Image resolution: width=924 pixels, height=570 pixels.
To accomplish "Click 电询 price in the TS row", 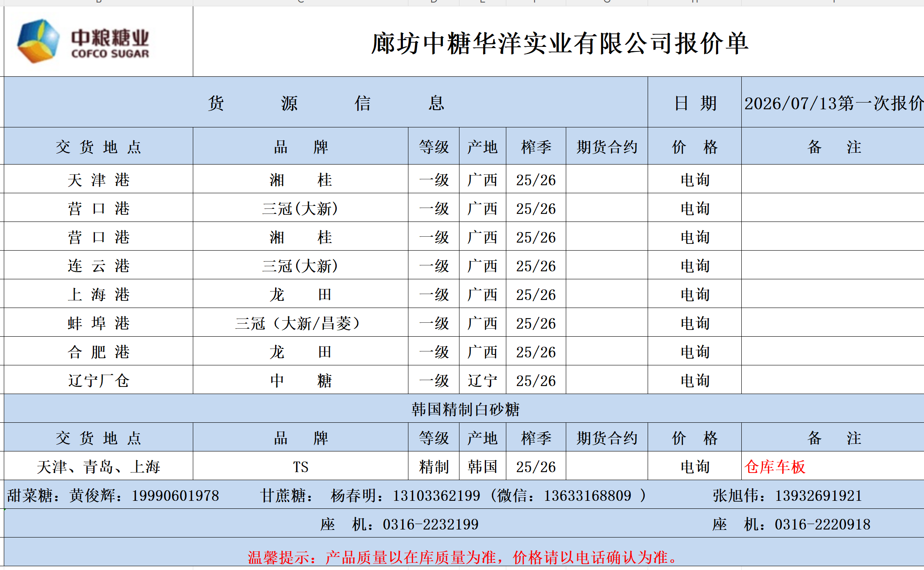I will click(x=695, y=466).
